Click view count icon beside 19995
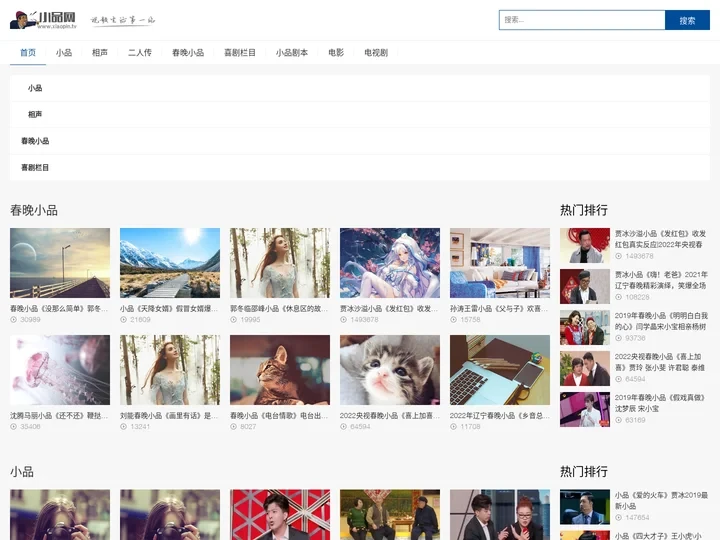Viewport: 720px width, 540px height. tap(233, 320)
